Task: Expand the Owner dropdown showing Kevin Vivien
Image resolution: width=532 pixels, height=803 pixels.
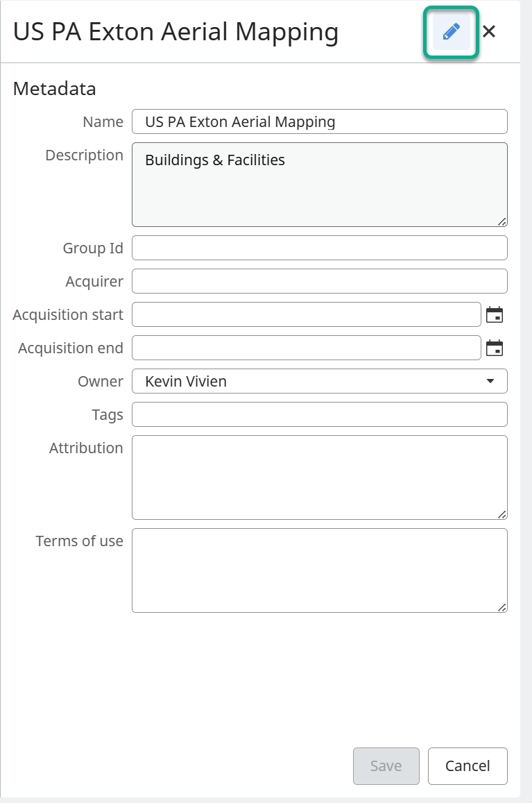Action: [x=319, y=381]
